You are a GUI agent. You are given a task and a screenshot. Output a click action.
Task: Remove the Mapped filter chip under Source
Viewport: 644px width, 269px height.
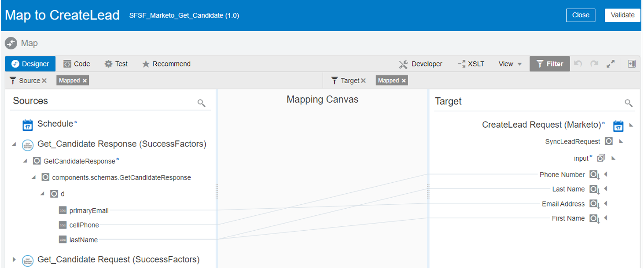[85, 81]
